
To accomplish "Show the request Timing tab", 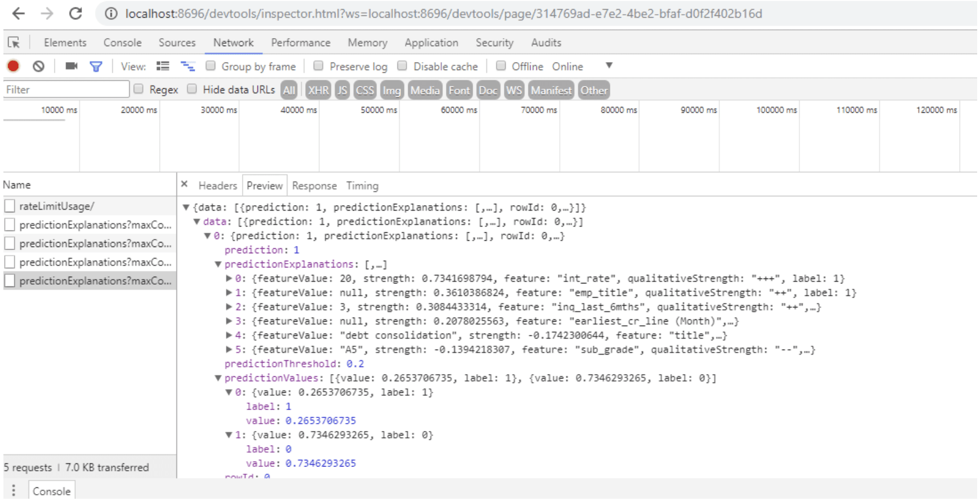I will click(362, 186).
